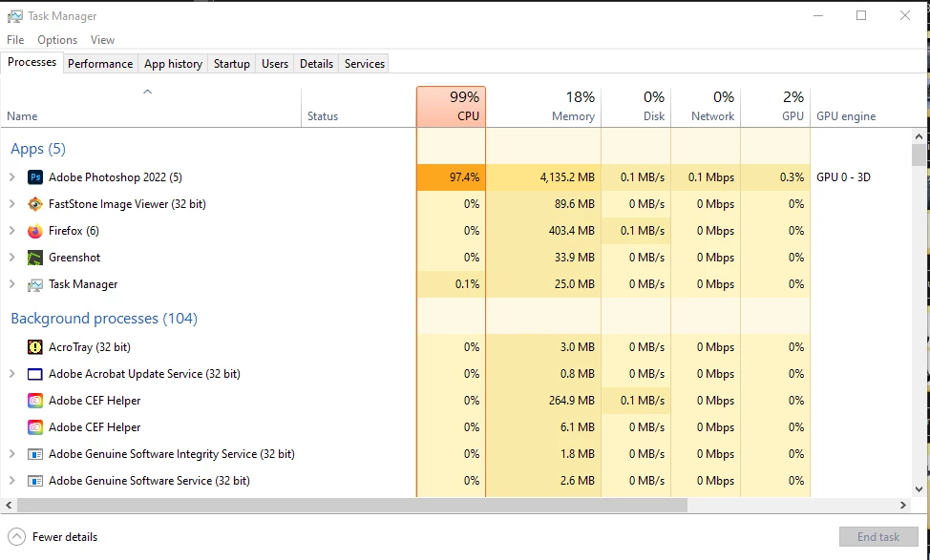930x560 pixels.
Task: Click the 264.9 MB Adobe CEF Helper icon
Action: coord(35,401)
